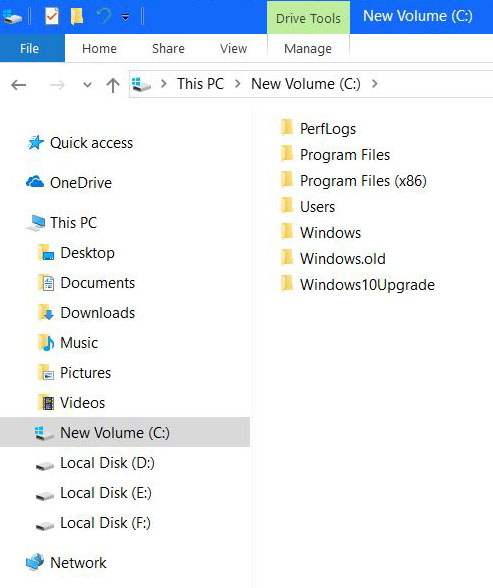This screenshot has width=493, height=588.
Task: Open Desktop in the navigation pane
Action: (88, 253)
